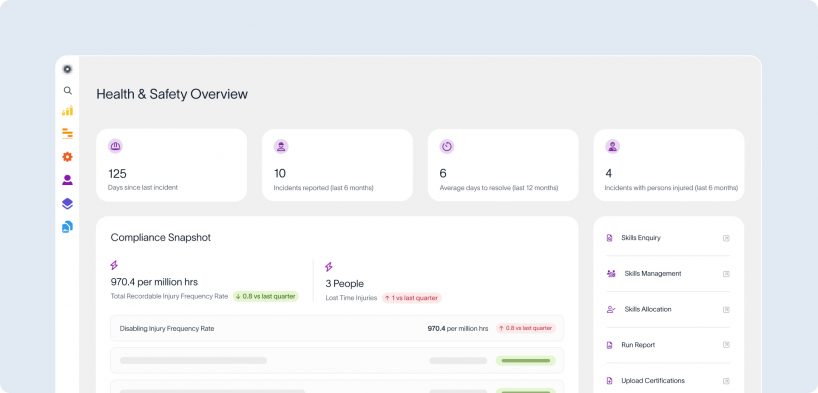Open Skills Management link
The height and width of the screenshot is (393, 818).
[653, 273]
